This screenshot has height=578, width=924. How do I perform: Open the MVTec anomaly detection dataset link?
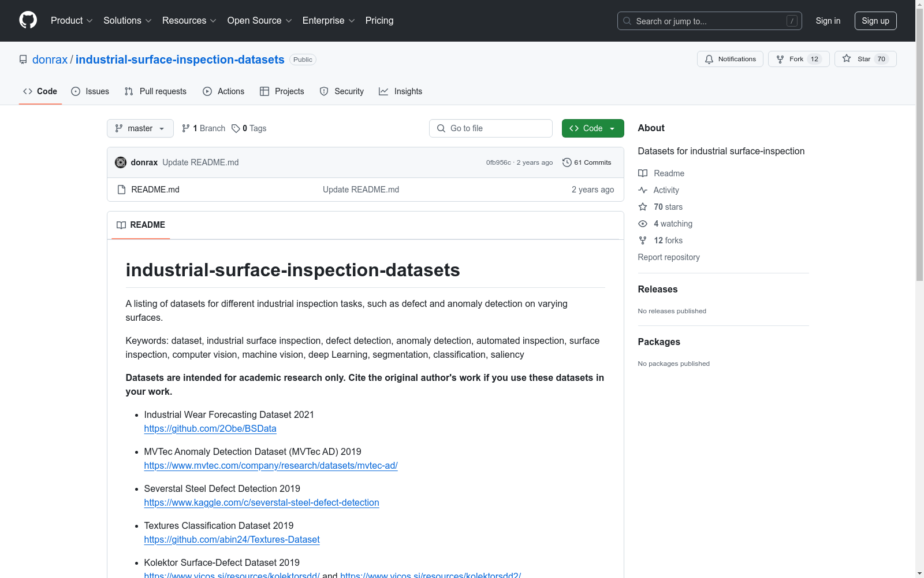click(x=271, y=465)
